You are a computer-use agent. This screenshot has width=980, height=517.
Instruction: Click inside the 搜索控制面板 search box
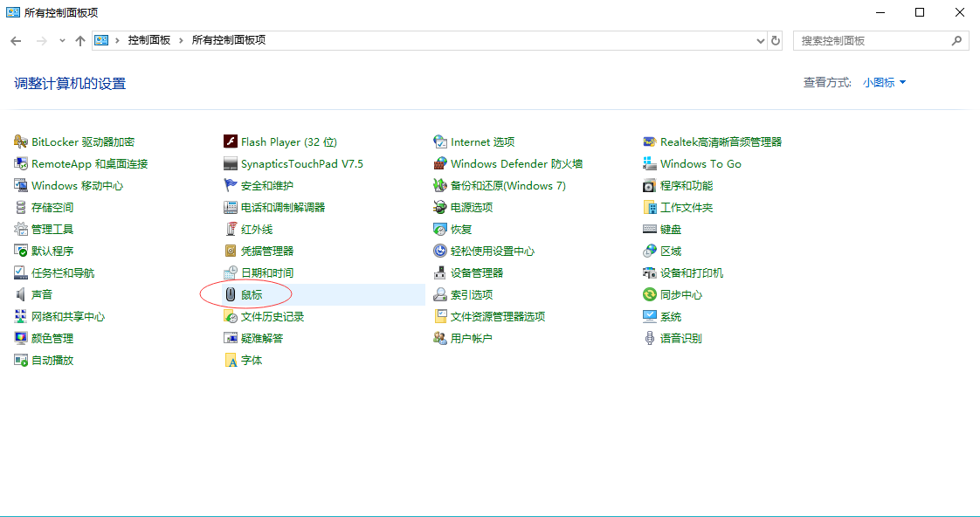[x=873, y=40]
